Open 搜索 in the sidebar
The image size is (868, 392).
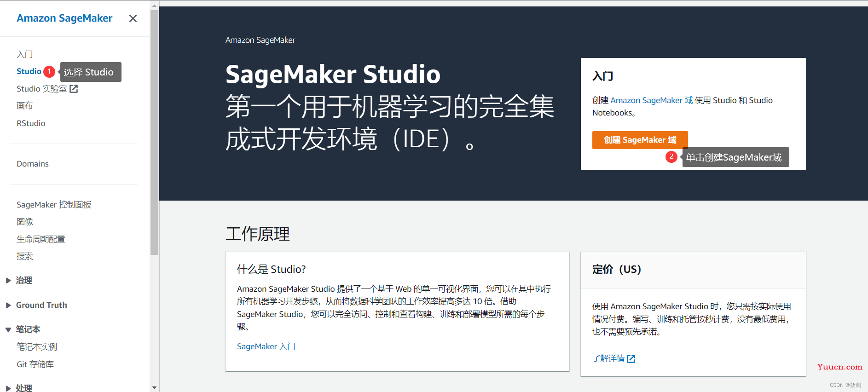click(x=25, y=256)
